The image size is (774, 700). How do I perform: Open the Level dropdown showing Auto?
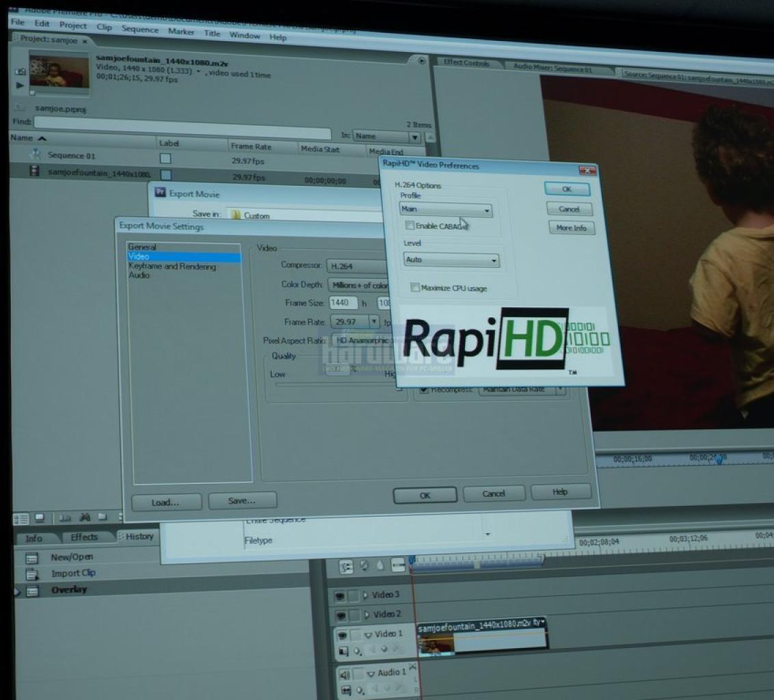point(451,260)
